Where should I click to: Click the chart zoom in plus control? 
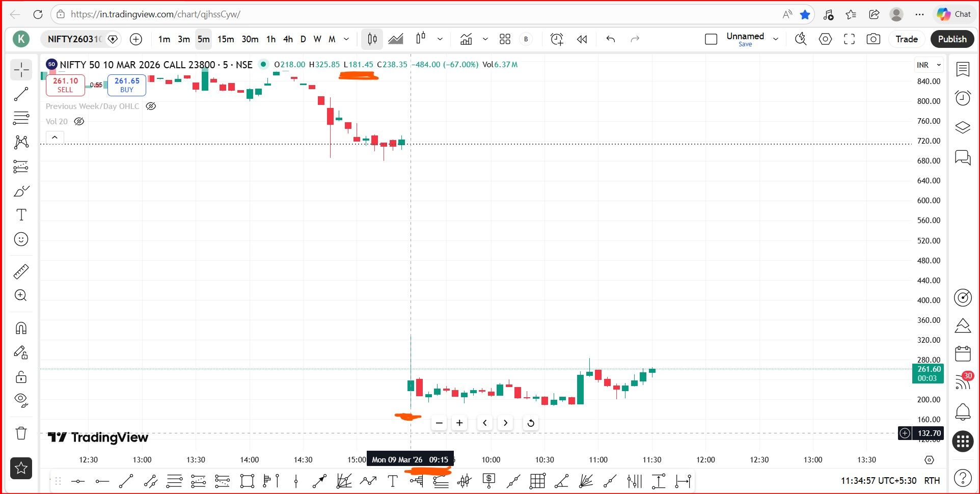tap(459, 423)
